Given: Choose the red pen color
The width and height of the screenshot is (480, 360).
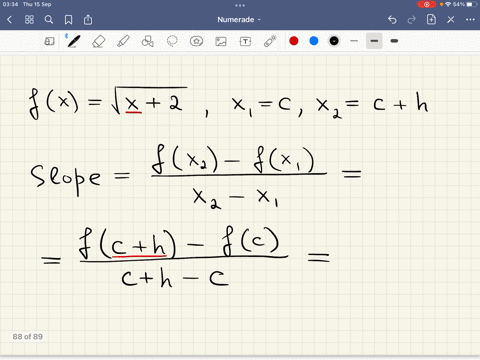Looking at the screenshot, I should [294, 41].
